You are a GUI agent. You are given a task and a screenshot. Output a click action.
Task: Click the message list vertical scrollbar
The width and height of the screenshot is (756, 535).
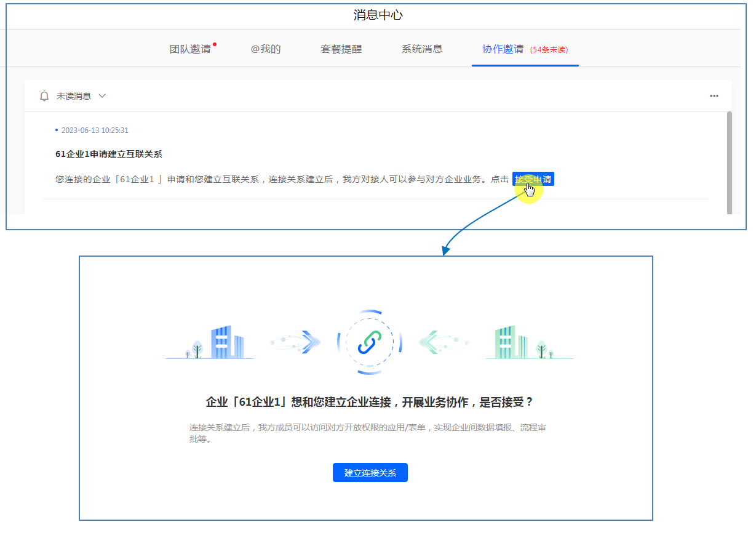coord(729,161)
